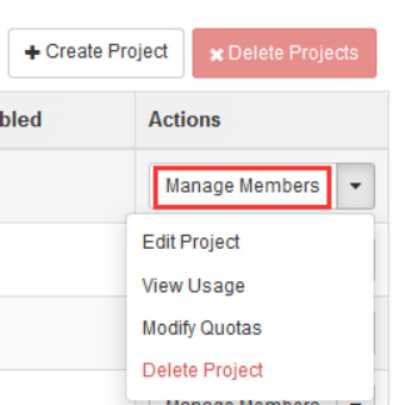394x405 pixels.
Task: Open the caret dropdown beside Manage Members
Action: click(x=355, y=186)
